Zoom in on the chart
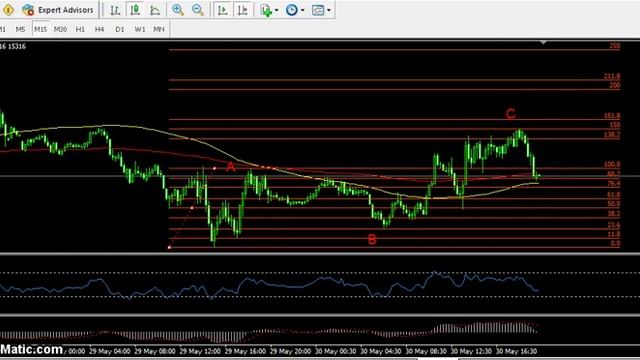 [x=178, y=10]
